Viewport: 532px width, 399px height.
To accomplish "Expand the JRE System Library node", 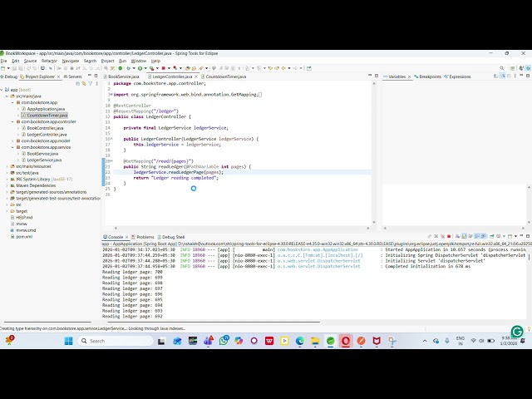I will (x=7, y=180).
